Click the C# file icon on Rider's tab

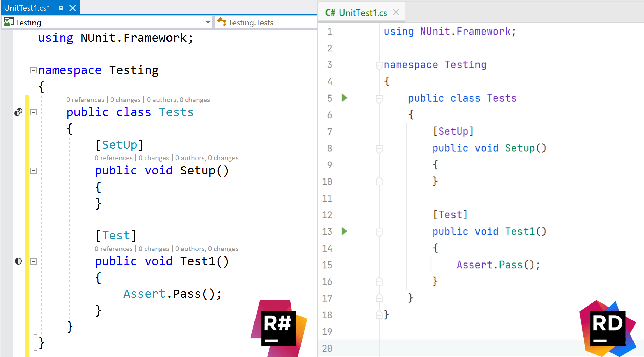330,13
